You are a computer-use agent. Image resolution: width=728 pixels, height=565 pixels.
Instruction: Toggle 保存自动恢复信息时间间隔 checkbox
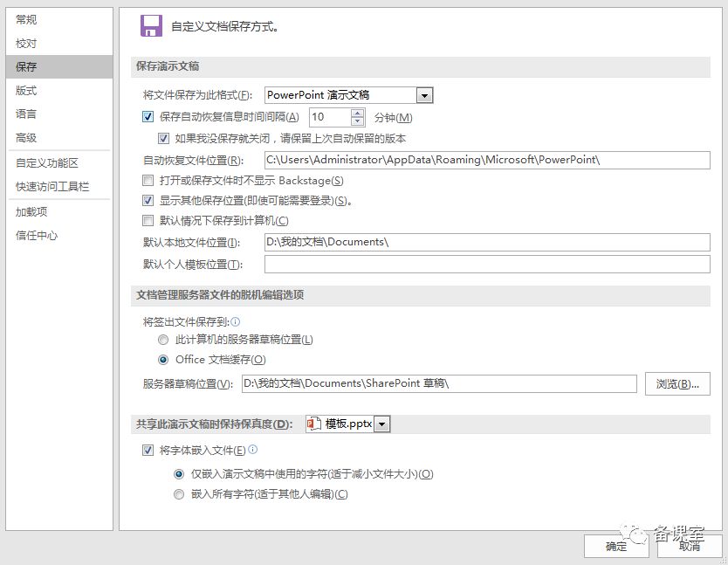point(148,117)
